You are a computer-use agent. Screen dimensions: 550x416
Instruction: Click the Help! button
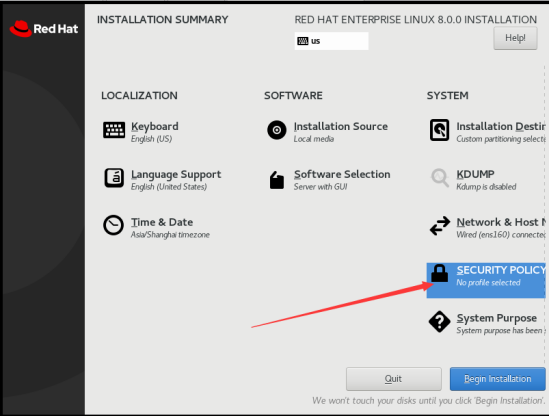click(515, 38)
